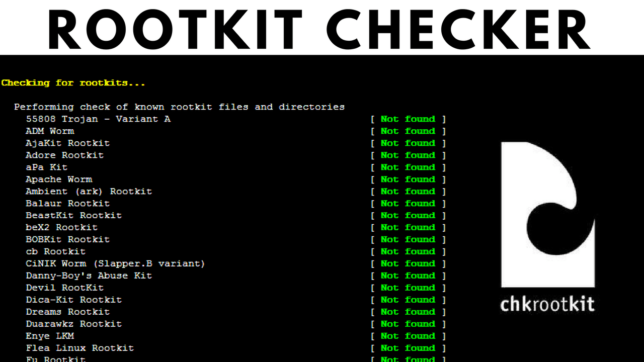Click the Danny-Boy's Abuse Kit label
The height and width of the screenshot is (362, 644).
pos(89,276)
